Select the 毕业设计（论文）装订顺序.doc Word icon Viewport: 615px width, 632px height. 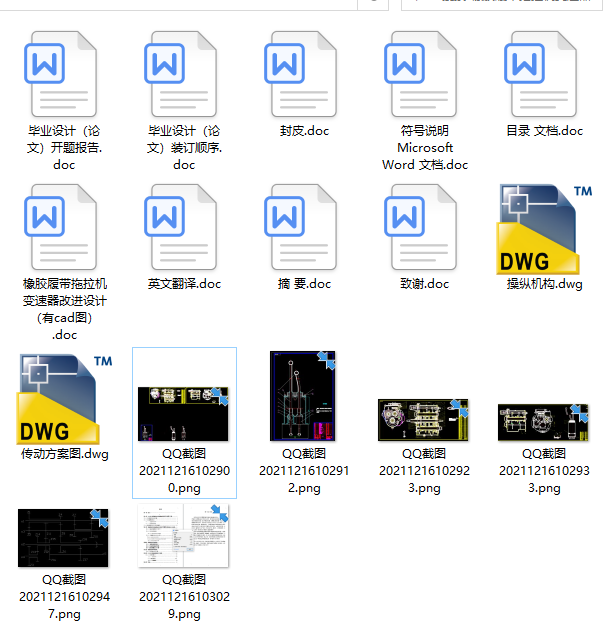[x=181, y=74]
